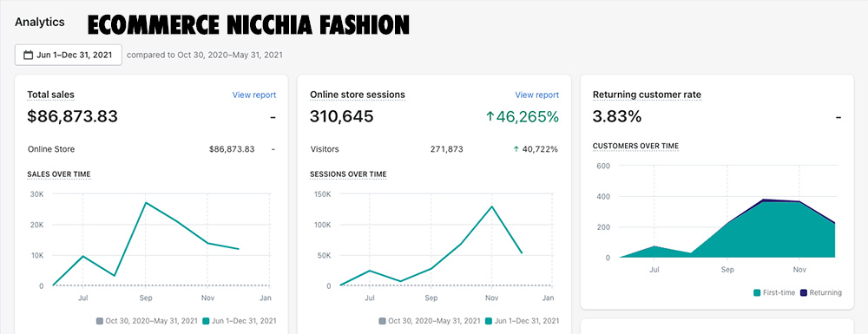Click the Sessions over time label
This screenshot has height=334, width=868.
click(x=348, y=174)
